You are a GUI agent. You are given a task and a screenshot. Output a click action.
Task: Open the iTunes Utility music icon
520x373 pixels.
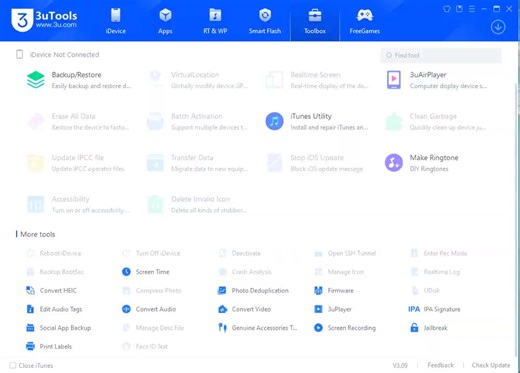pyautogui.click(x=274, y=121)
